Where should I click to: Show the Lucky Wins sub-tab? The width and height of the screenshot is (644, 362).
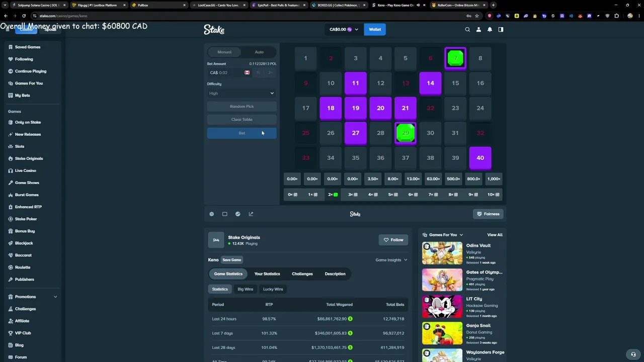[x=273, y=289]
